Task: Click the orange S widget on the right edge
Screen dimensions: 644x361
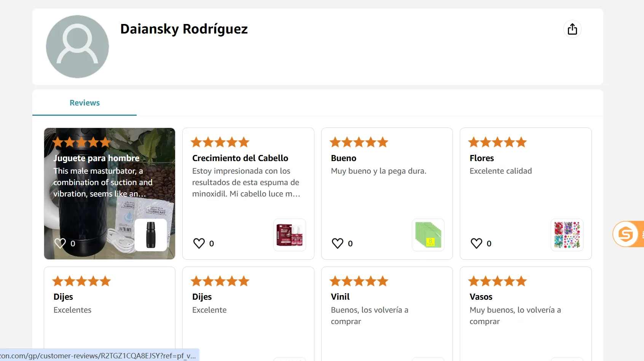Action: coord(627,234)
